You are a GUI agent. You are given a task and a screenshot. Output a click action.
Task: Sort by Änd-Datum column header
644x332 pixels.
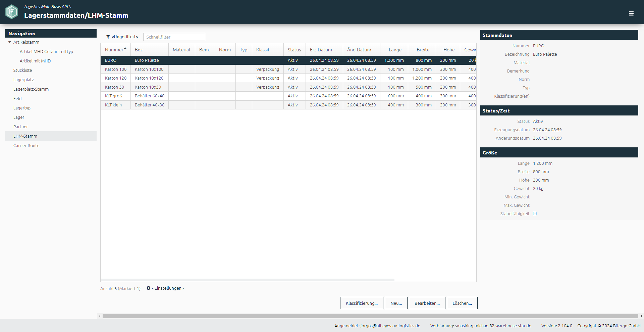click(361, 50)
